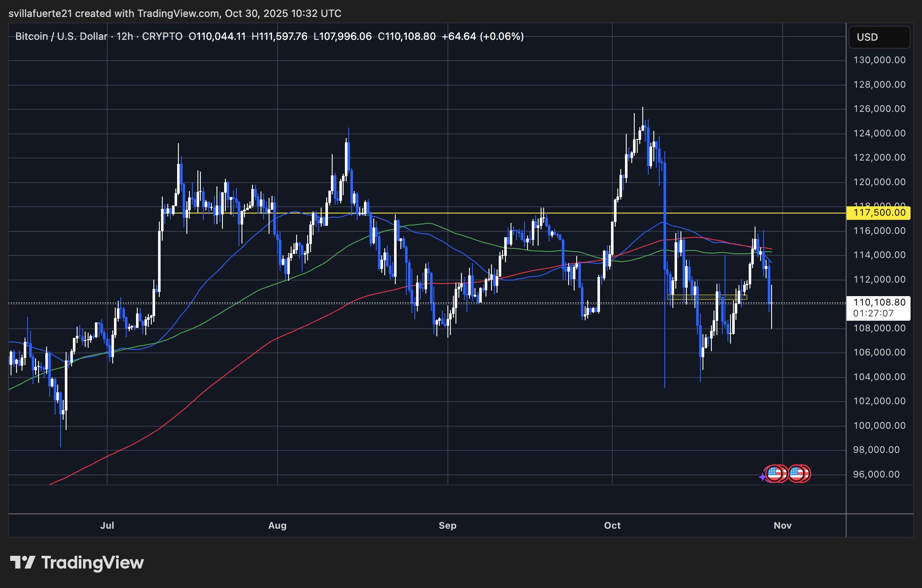
Task: Click the Nov label on the time axis
Action: pyautogui.click(x=782, y=525)
